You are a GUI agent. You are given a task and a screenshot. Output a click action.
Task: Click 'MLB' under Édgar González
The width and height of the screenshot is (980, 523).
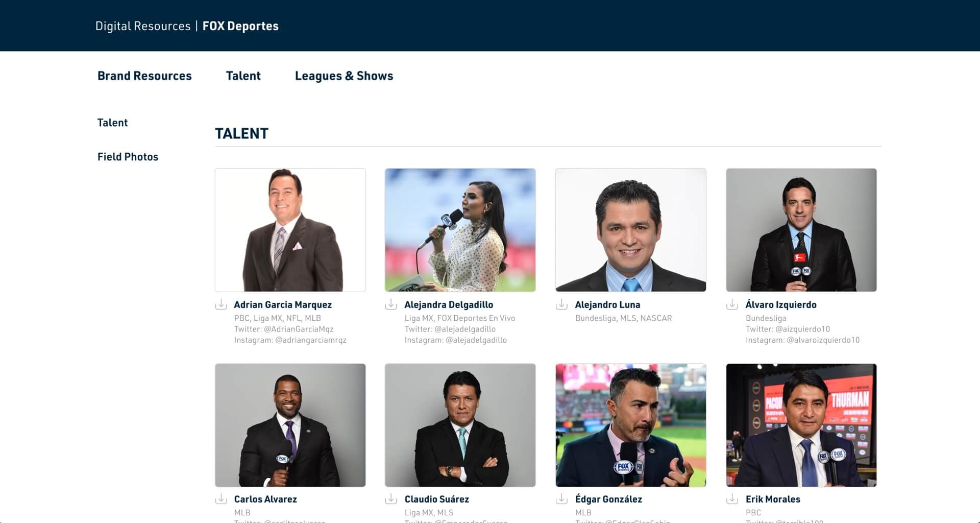583,512
